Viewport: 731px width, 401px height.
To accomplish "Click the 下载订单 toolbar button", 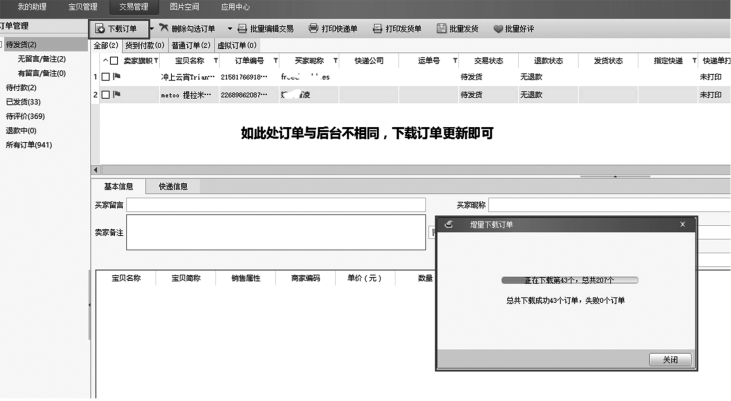I will click(119, 29).
